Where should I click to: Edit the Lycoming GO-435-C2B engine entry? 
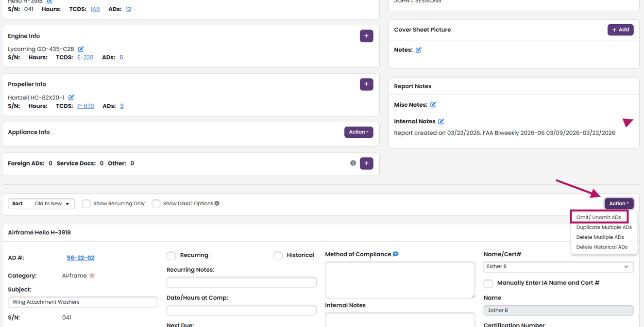[81, 49]
